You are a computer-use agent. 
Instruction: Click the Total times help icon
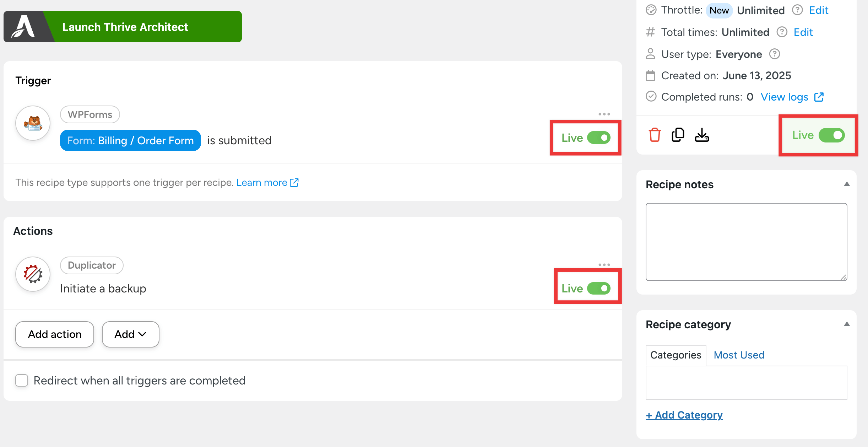tap(782, 32)
